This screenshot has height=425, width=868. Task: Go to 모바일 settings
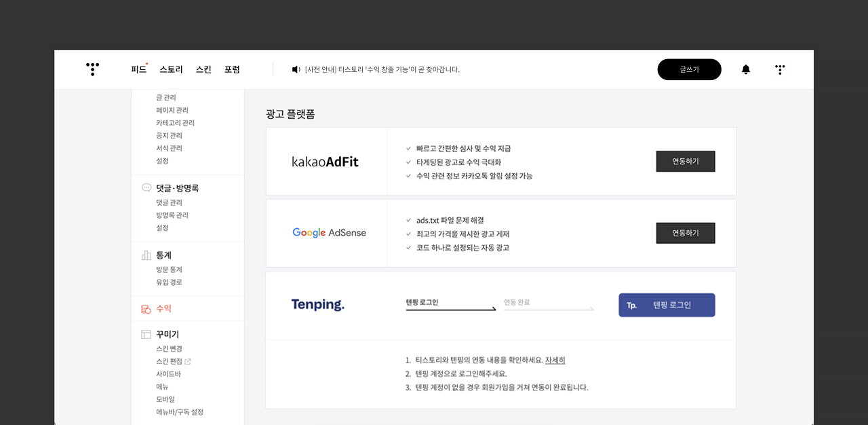tap(165, 399)
